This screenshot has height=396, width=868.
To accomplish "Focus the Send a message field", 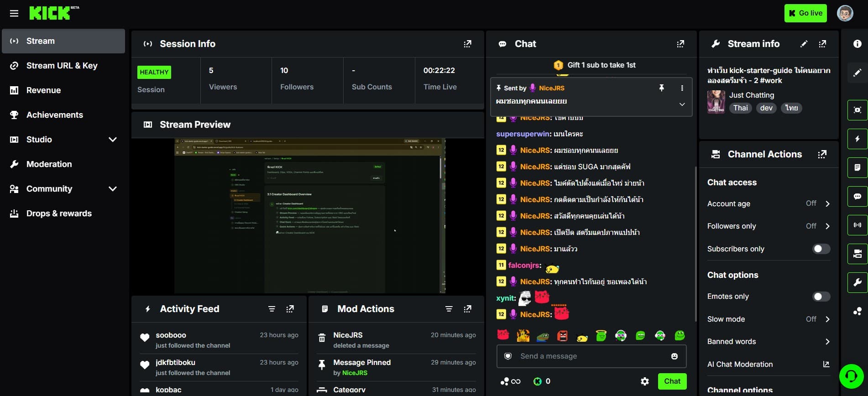I will 591,356.
